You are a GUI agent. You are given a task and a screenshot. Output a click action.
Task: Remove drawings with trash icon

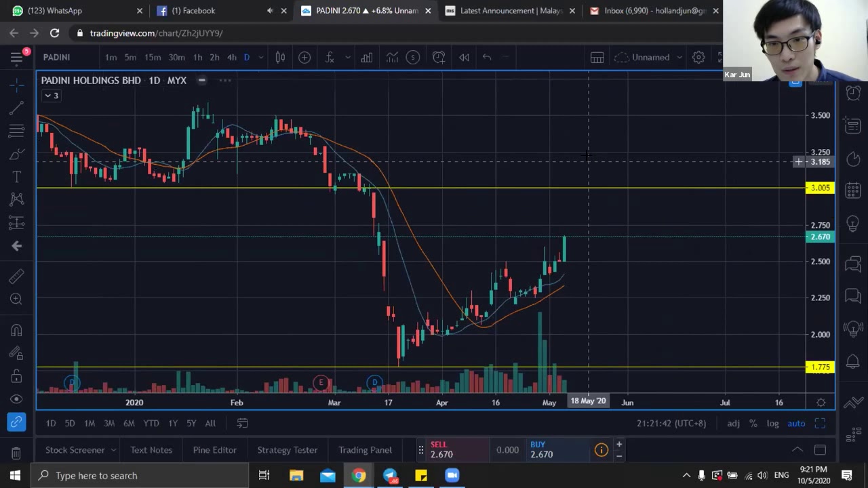pos(17,453)
